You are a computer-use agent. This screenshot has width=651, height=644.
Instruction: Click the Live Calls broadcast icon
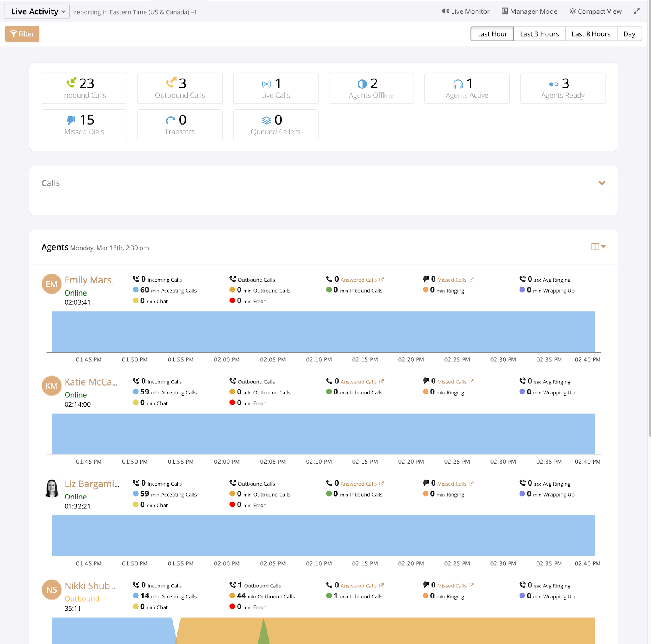click(x=267, y=84)
